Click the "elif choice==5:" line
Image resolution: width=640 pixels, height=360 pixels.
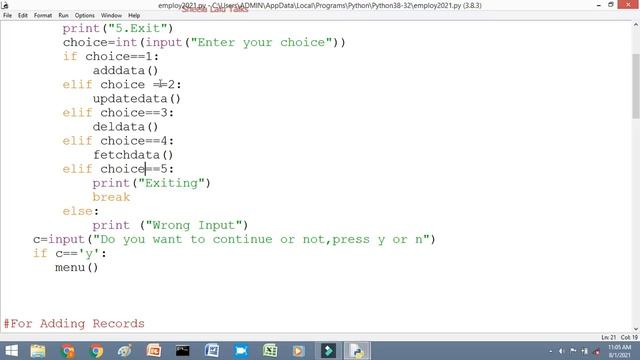(x=118, y=169)
